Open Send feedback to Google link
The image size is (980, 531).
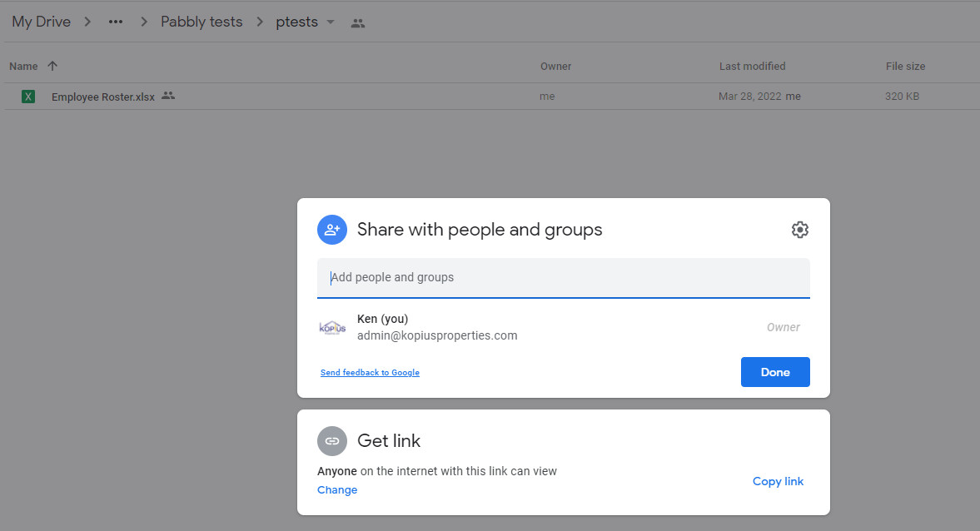tap(370, 372)
